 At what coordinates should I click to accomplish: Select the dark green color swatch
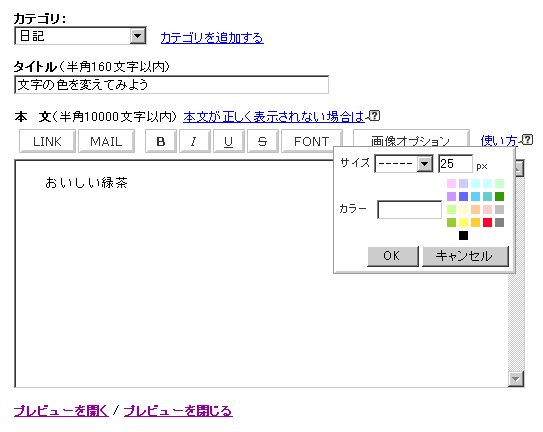499,196
